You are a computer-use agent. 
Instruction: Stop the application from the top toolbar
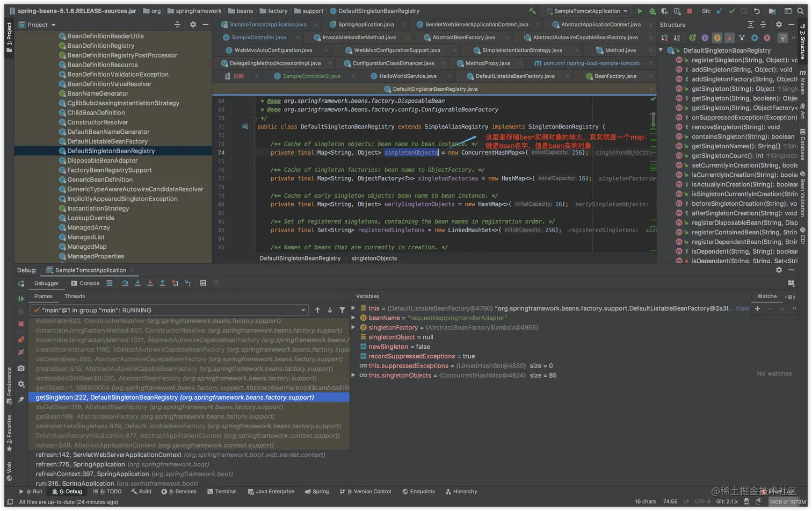(690, 11)
